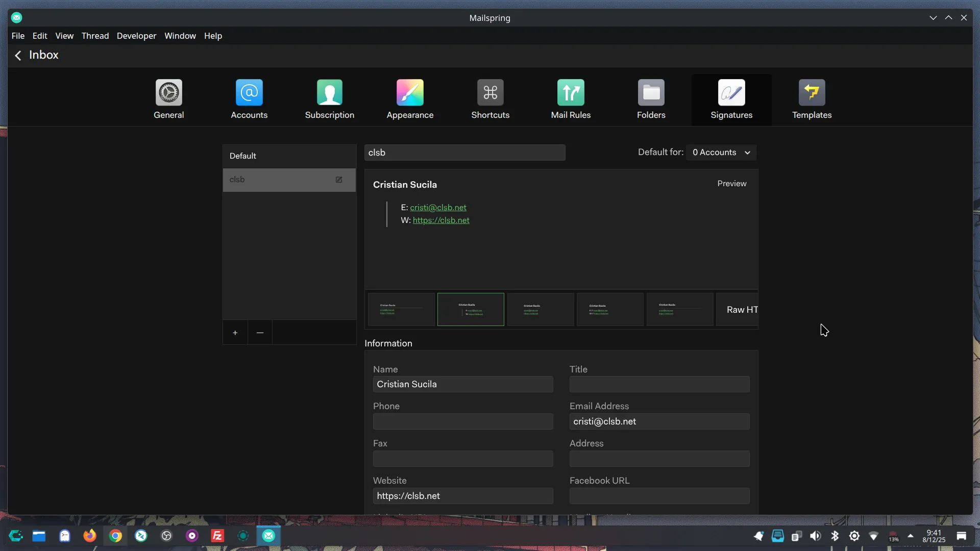The height and width of the screenshot is (551, 980).
Task: Go back to Inbox via arrow
Action: pyautogui.click(x=18, y=56)
